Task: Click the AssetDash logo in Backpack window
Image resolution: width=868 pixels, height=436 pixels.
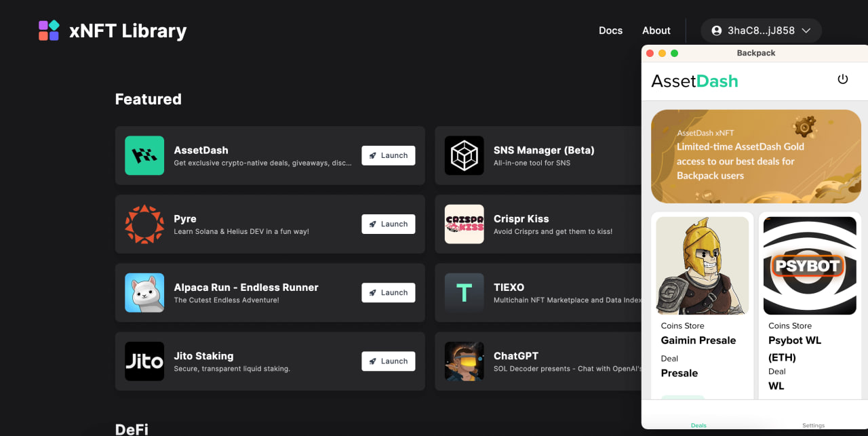Action: pos(694,81)
